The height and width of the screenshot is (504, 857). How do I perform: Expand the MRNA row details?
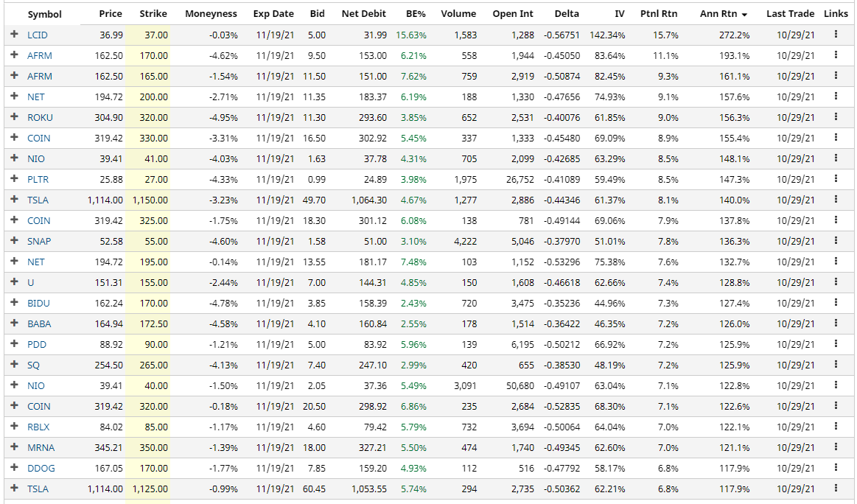point(14,447)
